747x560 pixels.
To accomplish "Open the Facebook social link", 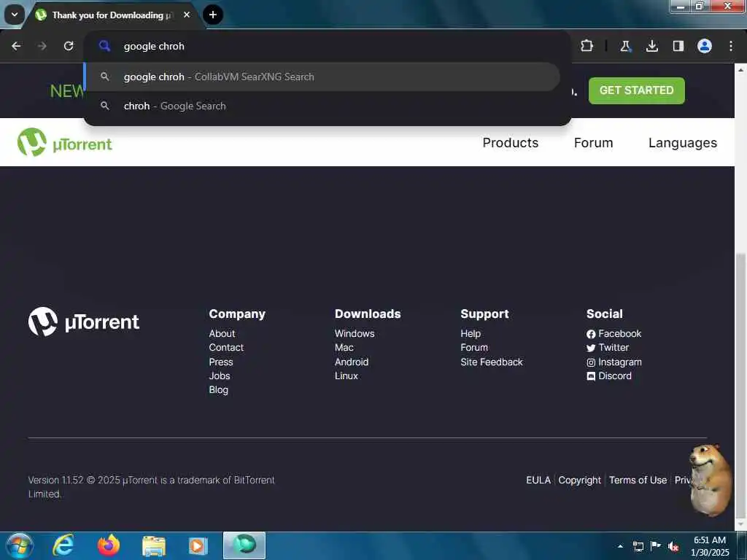I will point(614,334).
